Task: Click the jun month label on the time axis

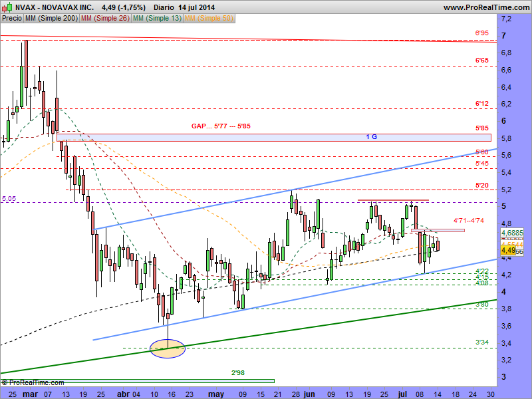Action: click(309, 394)
